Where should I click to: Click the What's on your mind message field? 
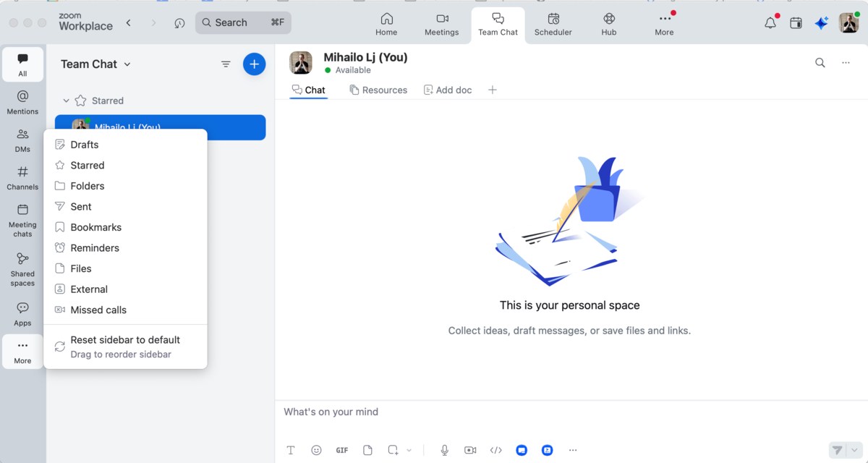[434, 412]
